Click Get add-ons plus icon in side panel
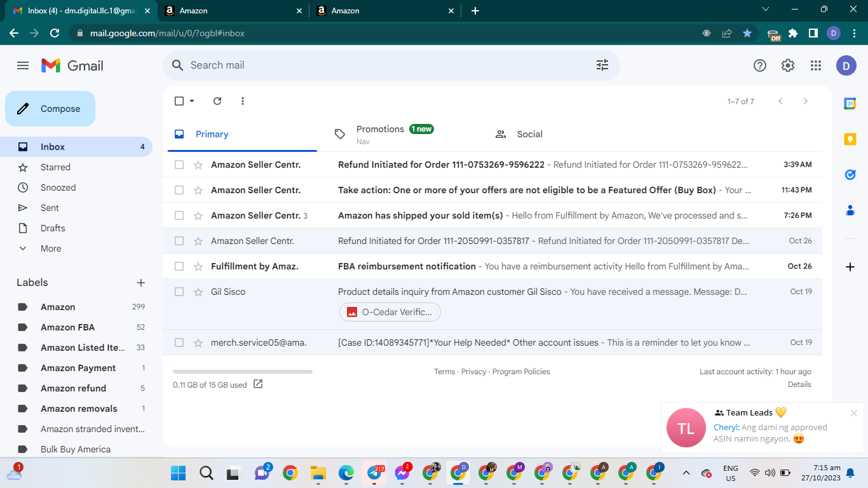The width and height of the screenshot is (868, 488). pyautogui.click(x=850, y=267)
